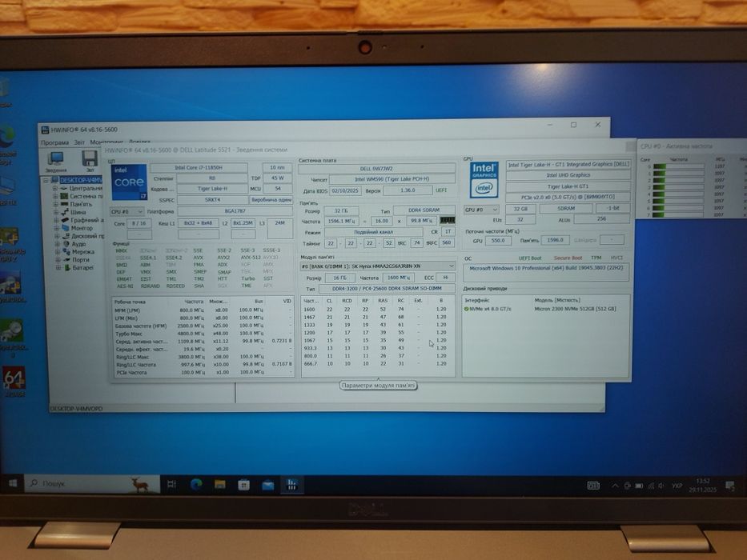Select the Центральний processor tree icon
The height and width of the screenshot is (560, 747).
[x=63, y=188]
